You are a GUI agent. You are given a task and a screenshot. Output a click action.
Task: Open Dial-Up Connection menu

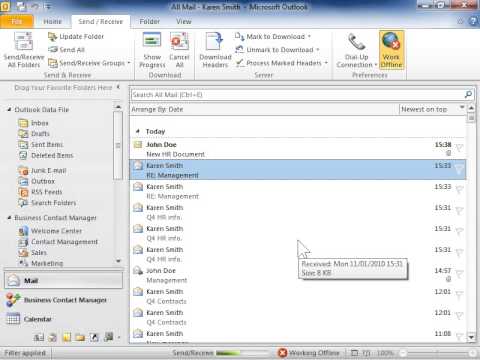click(356, 50)
